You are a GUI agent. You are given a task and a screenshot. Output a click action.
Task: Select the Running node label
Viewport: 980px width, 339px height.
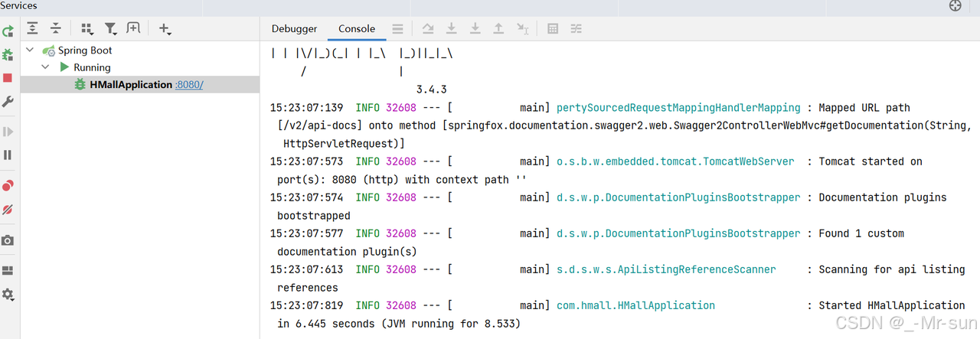coord(92,67)
